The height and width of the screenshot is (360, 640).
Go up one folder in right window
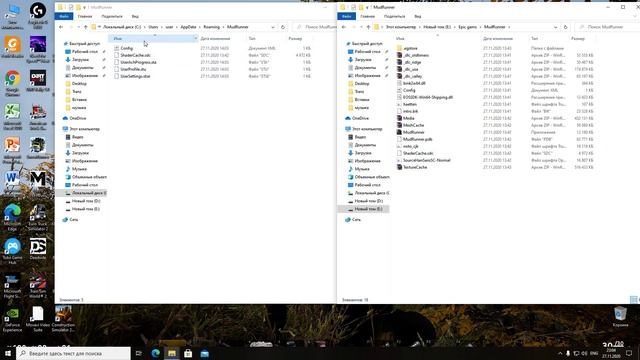point(368,27)
